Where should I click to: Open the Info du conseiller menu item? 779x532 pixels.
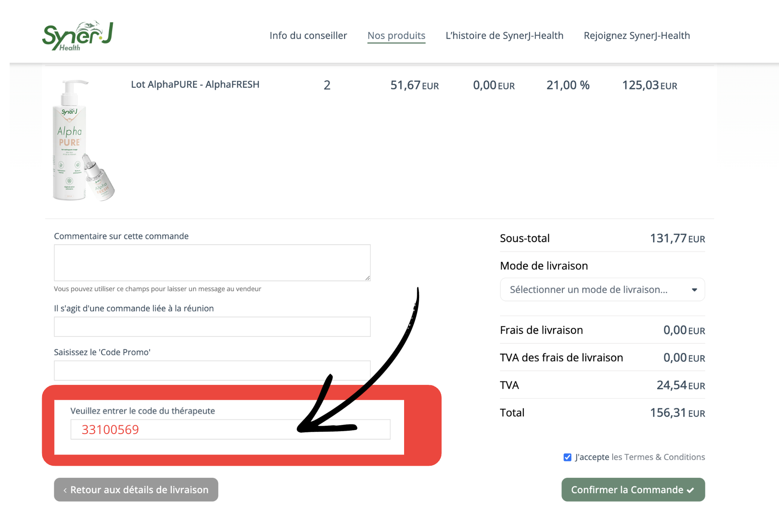[308, 35]
